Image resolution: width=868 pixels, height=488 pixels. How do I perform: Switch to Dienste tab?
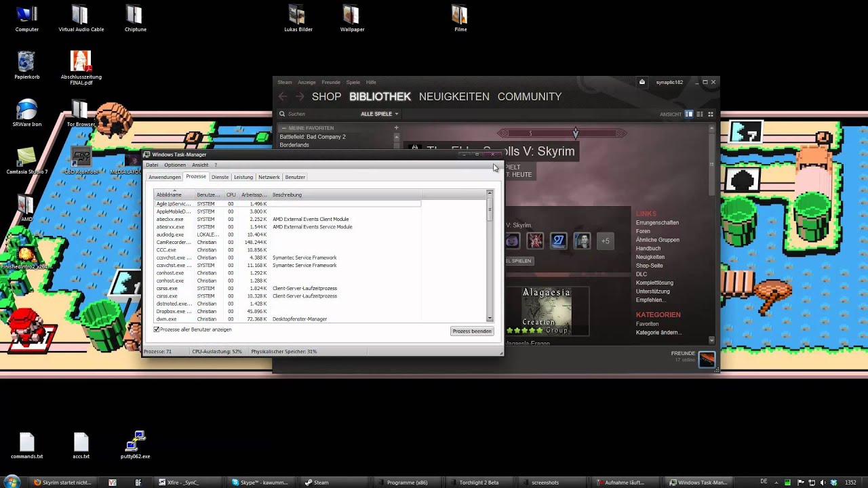220,177
